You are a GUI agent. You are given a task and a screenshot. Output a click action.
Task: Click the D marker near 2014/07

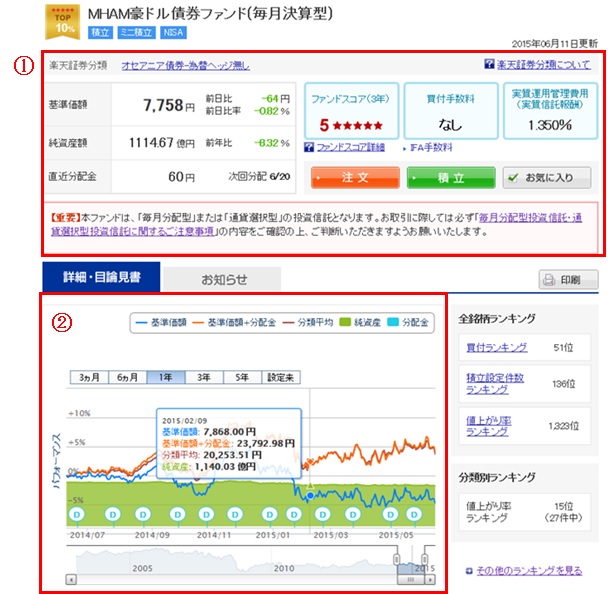point(77,514)
